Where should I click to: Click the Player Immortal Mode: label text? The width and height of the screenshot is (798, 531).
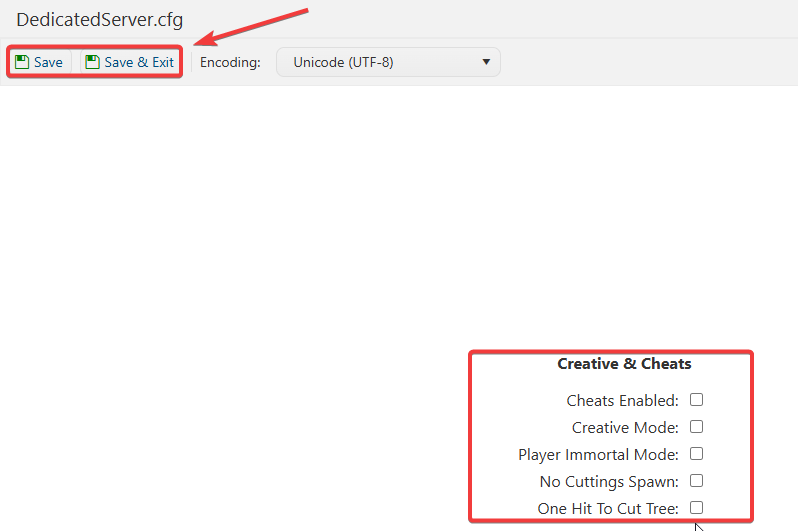pos(598,455)
